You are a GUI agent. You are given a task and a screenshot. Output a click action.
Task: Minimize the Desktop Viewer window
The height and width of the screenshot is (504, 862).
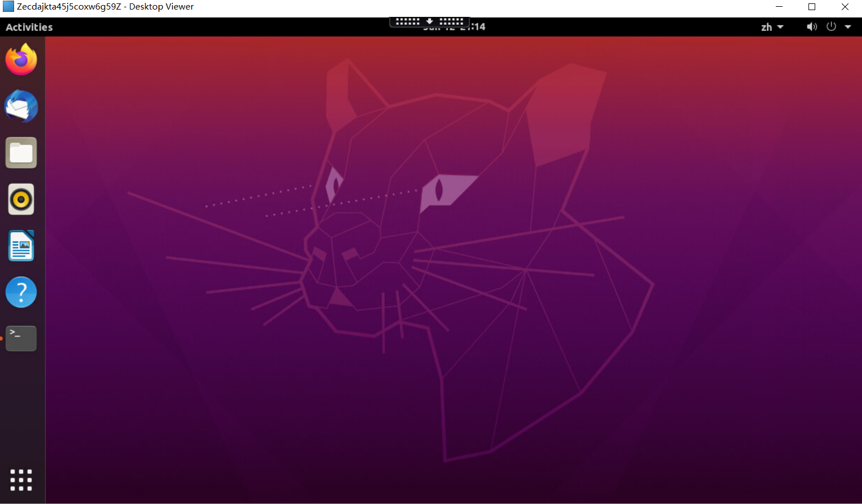pos(779,7)
